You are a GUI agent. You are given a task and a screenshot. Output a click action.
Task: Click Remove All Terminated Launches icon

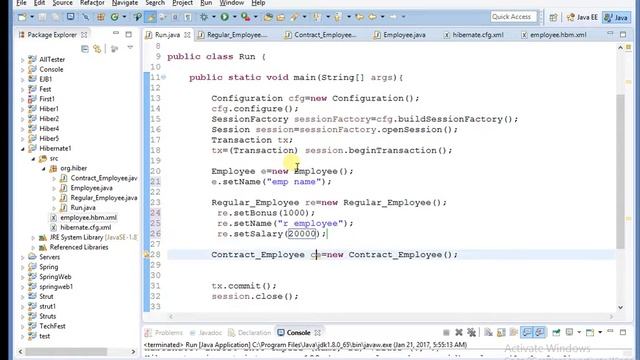(471, 333)
